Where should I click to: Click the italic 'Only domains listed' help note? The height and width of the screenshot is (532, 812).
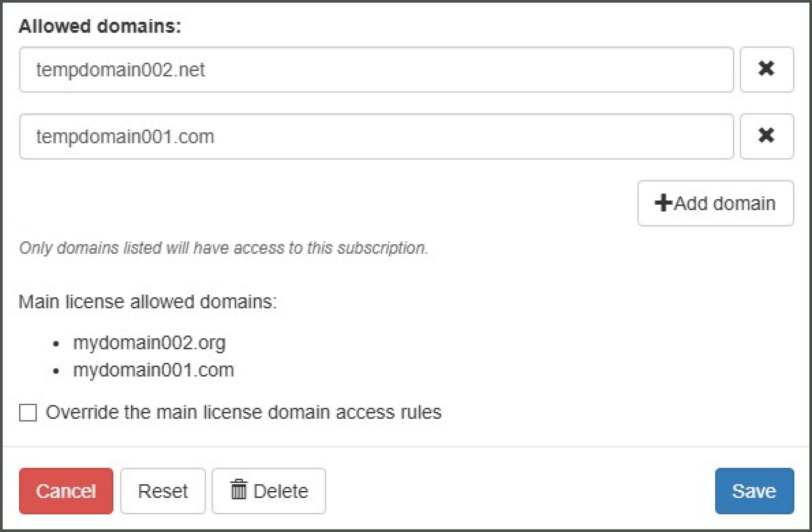223,248
